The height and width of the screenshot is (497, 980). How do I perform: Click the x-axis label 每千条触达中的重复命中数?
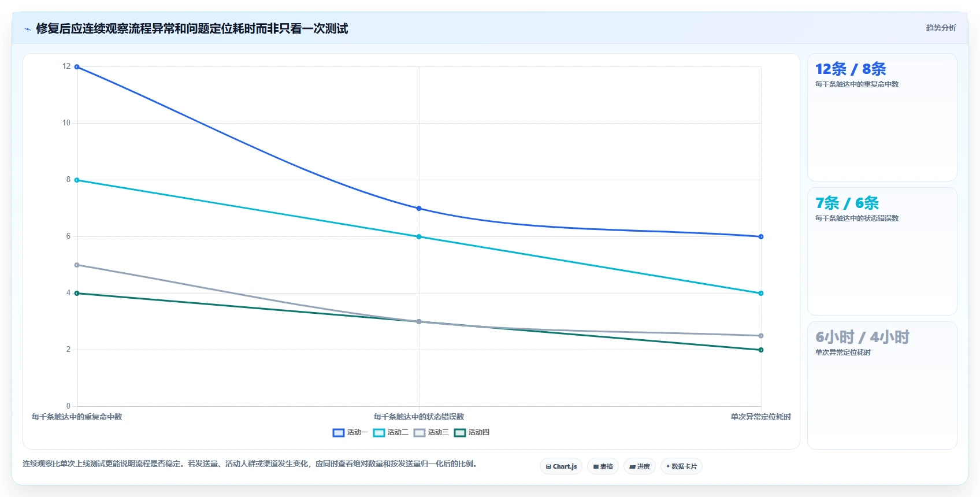click(77, 417)
